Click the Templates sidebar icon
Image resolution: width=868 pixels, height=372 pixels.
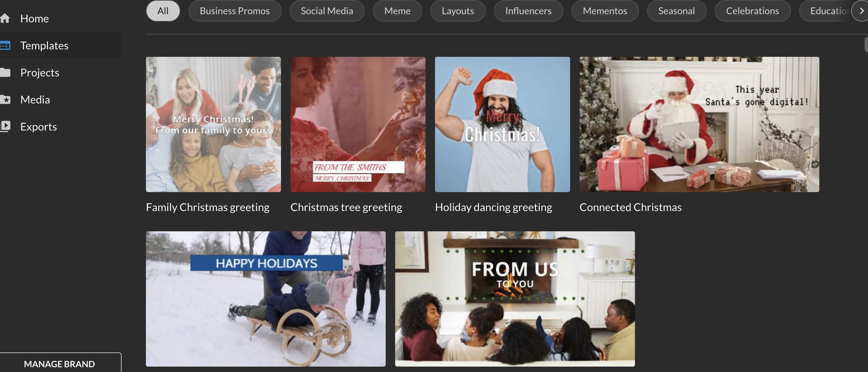[5, 45]
